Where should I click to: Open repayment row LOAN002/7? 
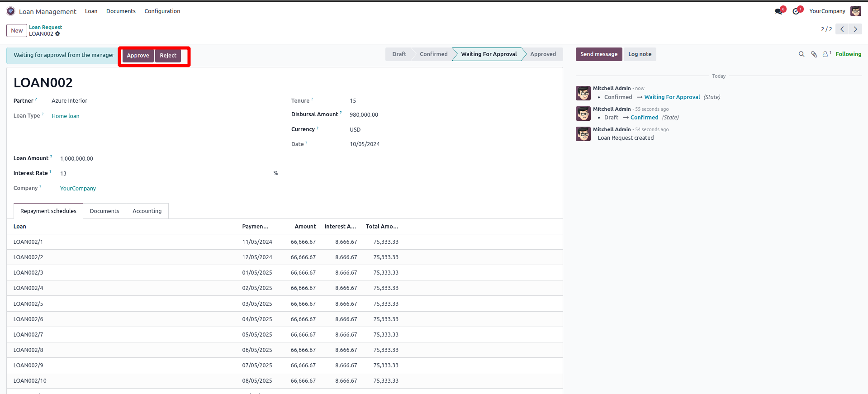(x=285, y=335)
